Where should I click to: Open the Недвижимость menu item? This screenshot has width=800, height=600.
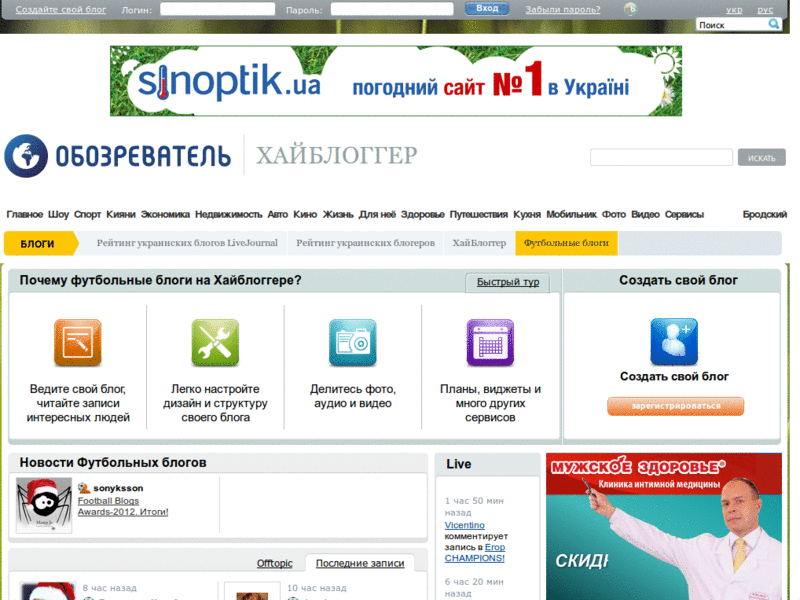(x=229, y=214)
